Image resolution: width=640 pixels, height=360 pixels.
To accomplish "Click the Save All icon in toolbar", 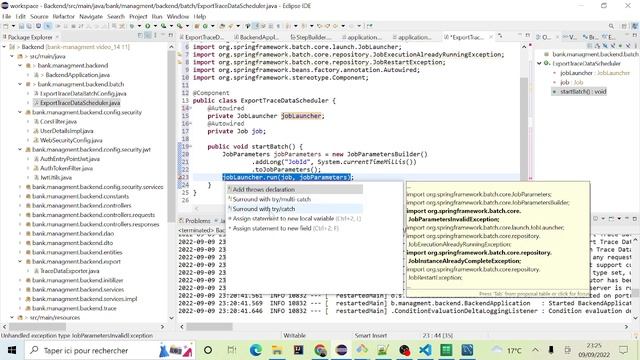I will [29, 26].
